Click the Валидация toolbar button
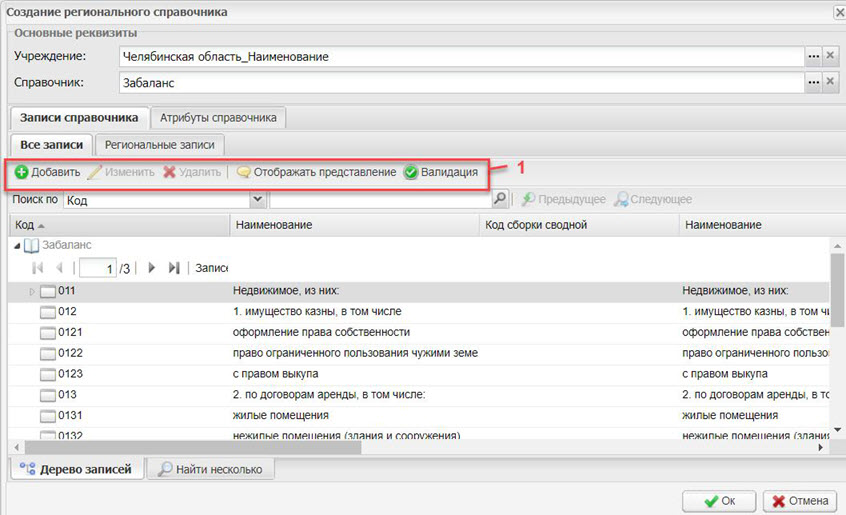 [x=441, y=172]
